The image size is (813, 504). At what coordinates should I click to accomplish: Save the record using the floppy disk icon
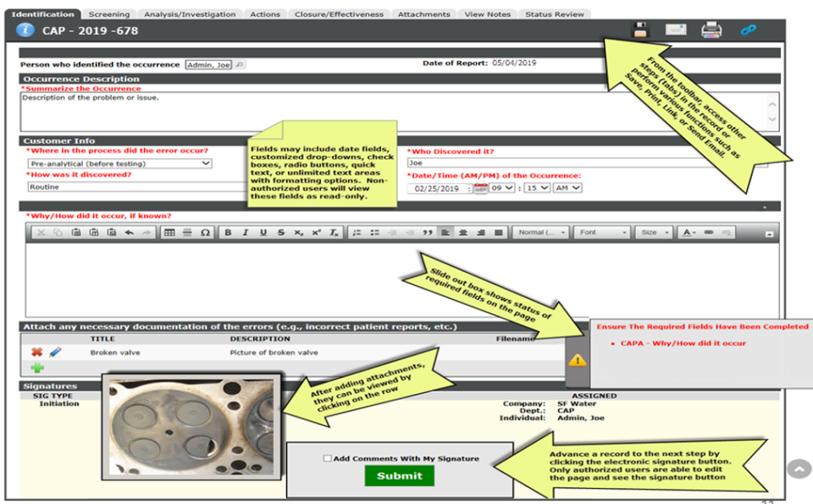coord(639,29)
